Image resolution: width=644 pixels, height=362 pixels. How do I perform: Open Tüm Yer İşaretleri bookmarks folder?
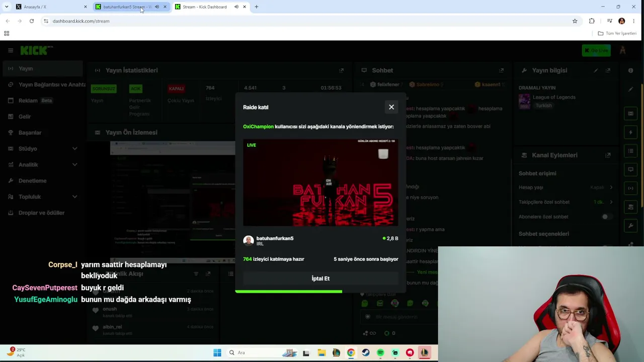[x=617, y=33]
